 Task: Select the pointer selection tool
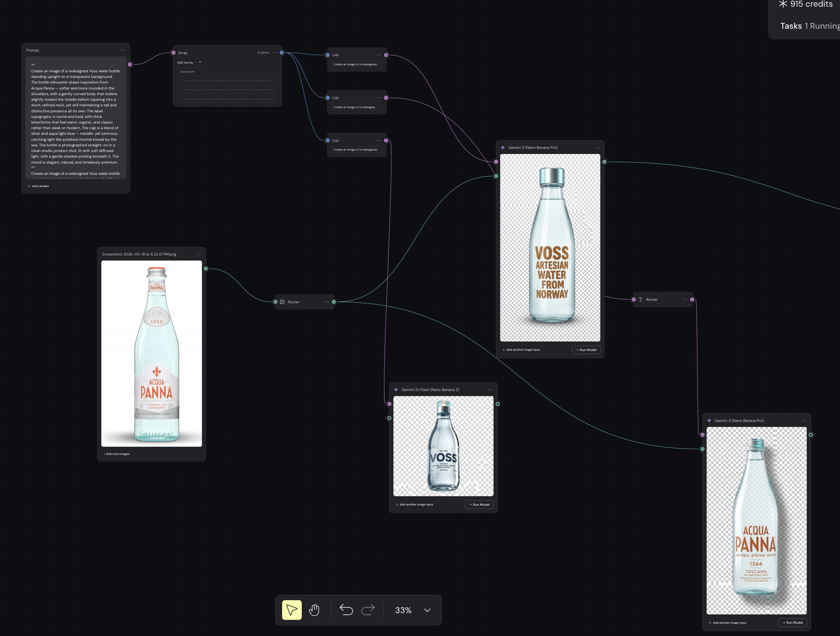[292, 610]
